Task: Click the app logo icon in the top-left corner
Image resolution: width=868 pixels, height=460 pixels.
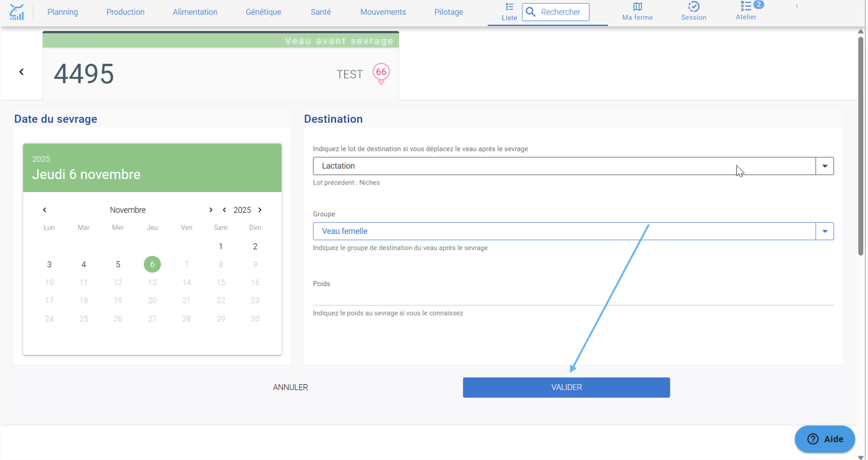Action: (17, 12)
